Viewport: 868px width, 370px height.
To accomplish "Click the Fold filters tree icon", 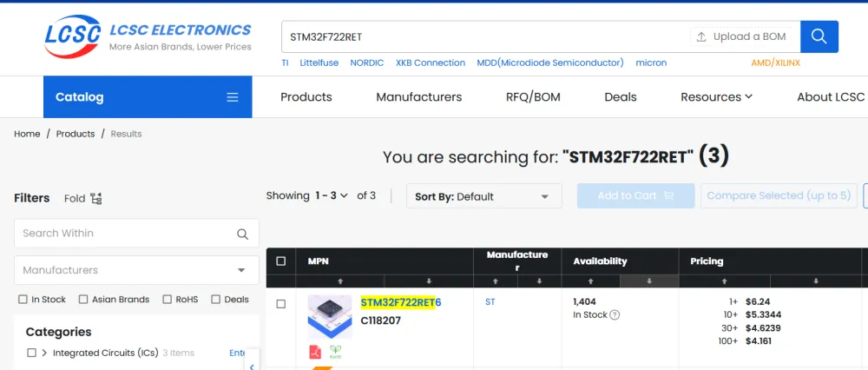I will pyautogui.click(x=97, y=198).
